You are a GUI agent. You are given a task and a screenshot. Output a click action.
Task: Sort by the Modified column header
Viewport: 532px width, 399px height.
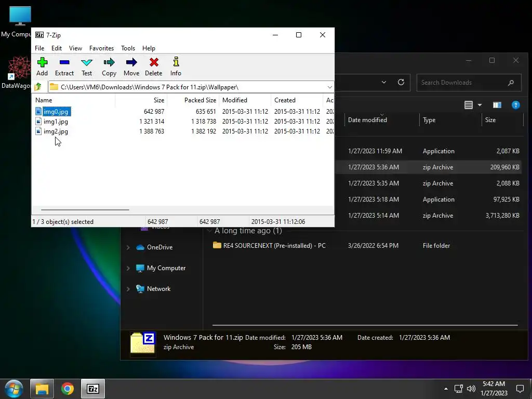[245, 100]
